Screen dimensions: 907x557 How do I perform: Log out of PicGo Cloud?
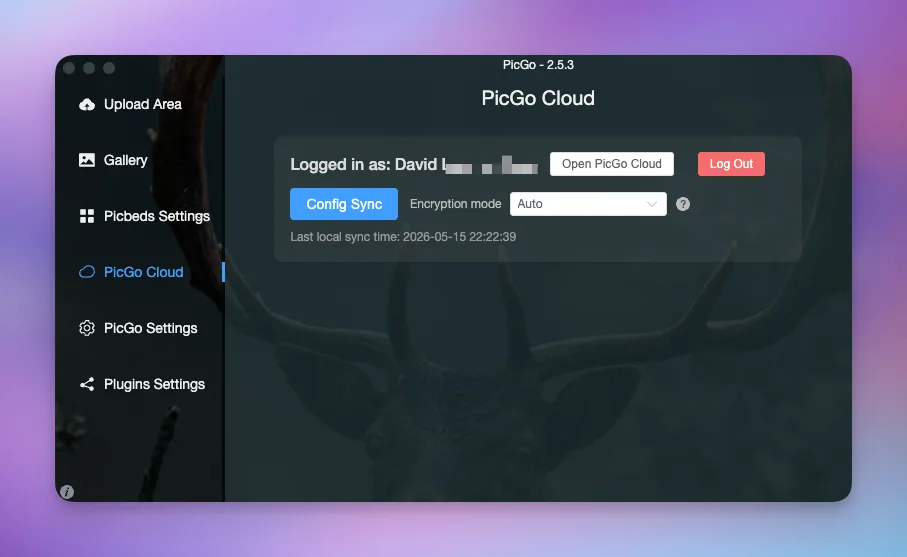point(731,164)
